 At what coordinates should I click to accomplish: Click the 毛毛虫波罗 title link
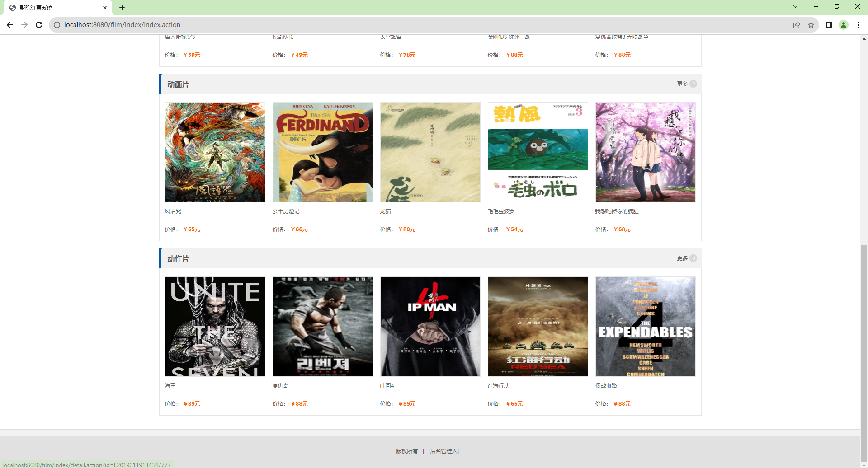click(x=501, y=211)
